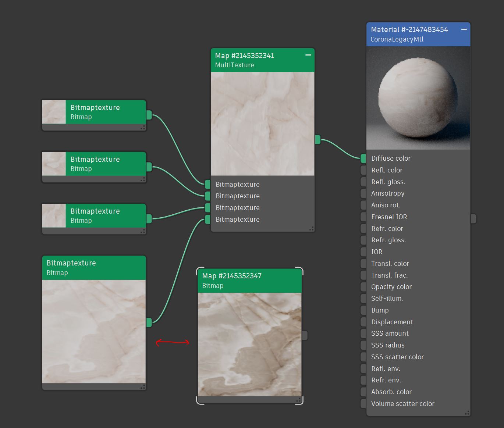The image size is (504, 428).
Task: Click the Displacement slot on the material
Action: (418, 322)
